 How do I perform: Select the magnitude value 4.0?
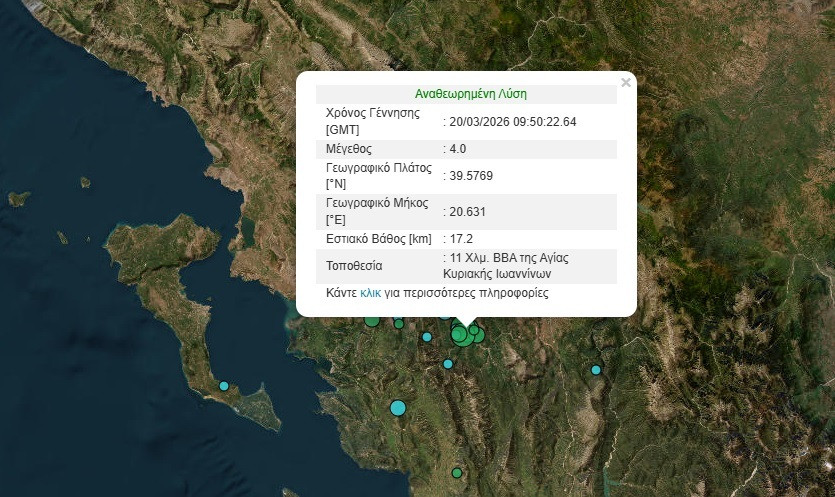(x=457, y=149)
